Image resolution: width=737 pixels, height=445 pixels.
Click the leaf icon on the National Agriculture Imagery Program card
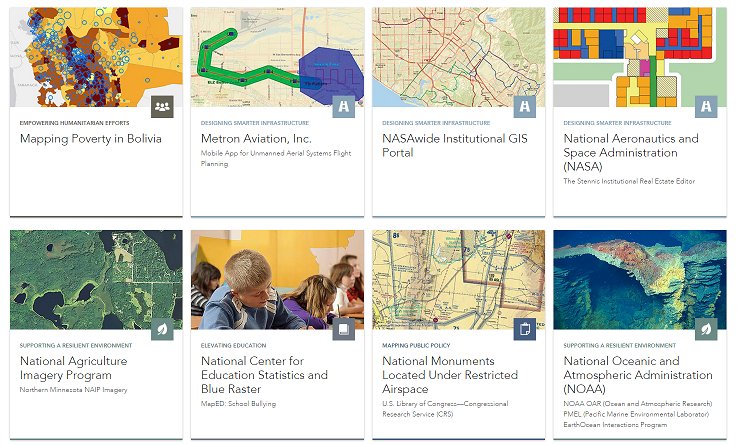coord(162,329)
